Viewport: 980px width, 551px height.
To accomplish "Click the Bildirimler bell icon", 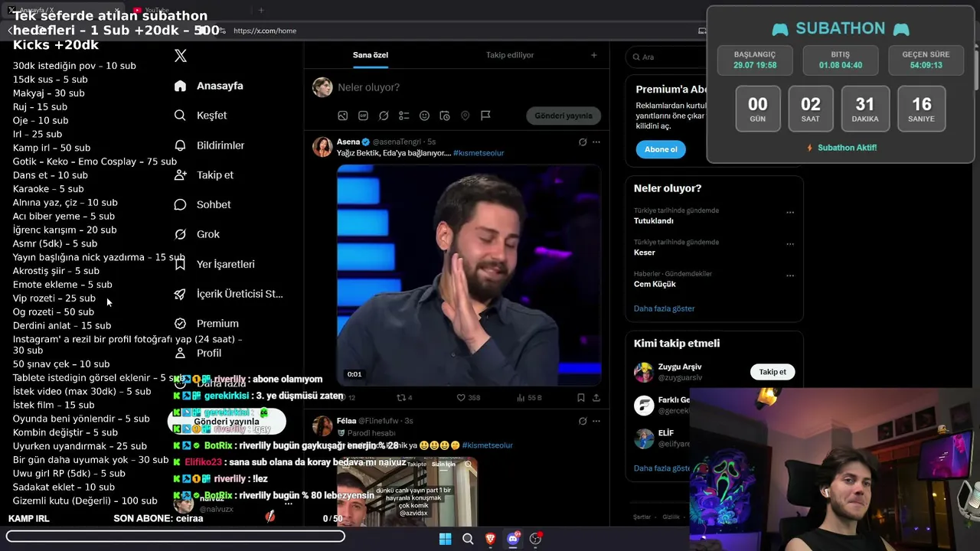I will coord(181,145).
